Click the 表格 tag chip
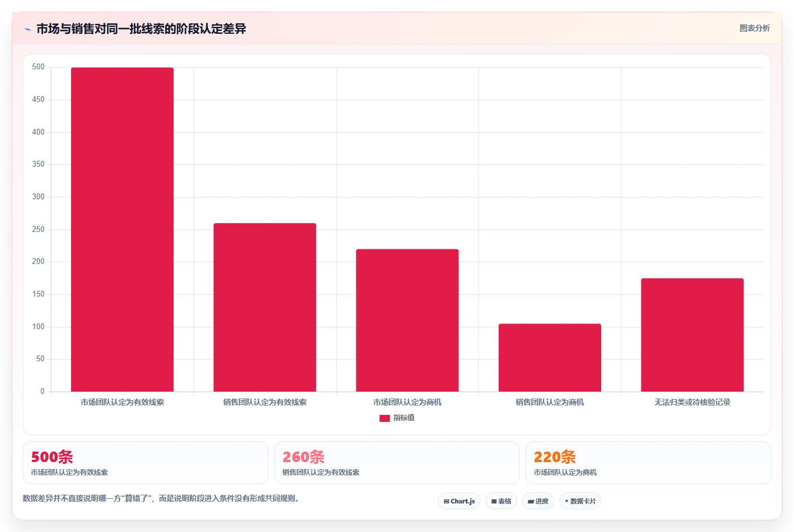Screen dimensions: 794x532 [501, 501]
